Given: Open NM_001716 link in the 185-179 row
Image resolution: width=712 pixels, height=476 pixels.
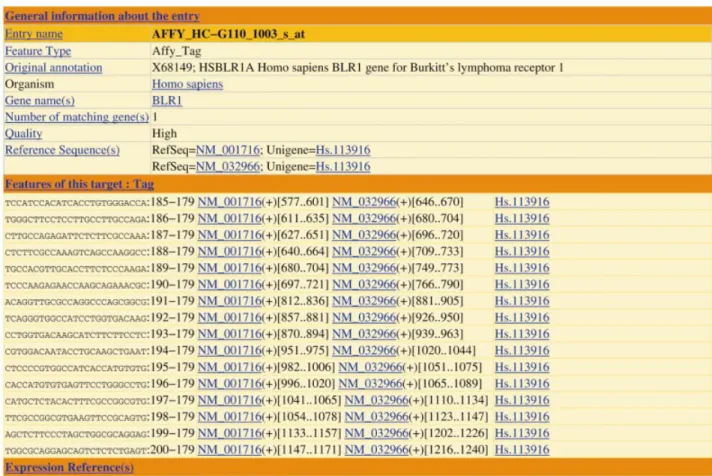Looking at the screenshot, I should click(230, 202).
